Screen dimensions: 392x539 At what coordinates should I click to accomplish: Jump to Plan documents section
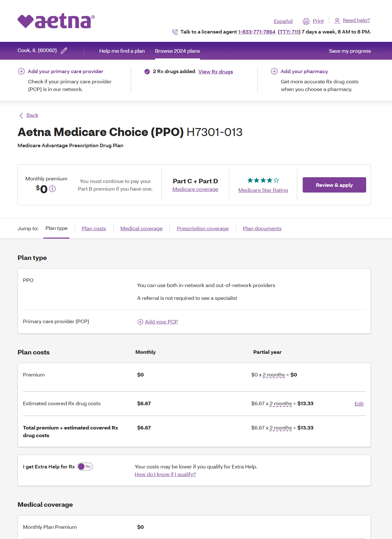pyautogui.click(x=262, y=229)
